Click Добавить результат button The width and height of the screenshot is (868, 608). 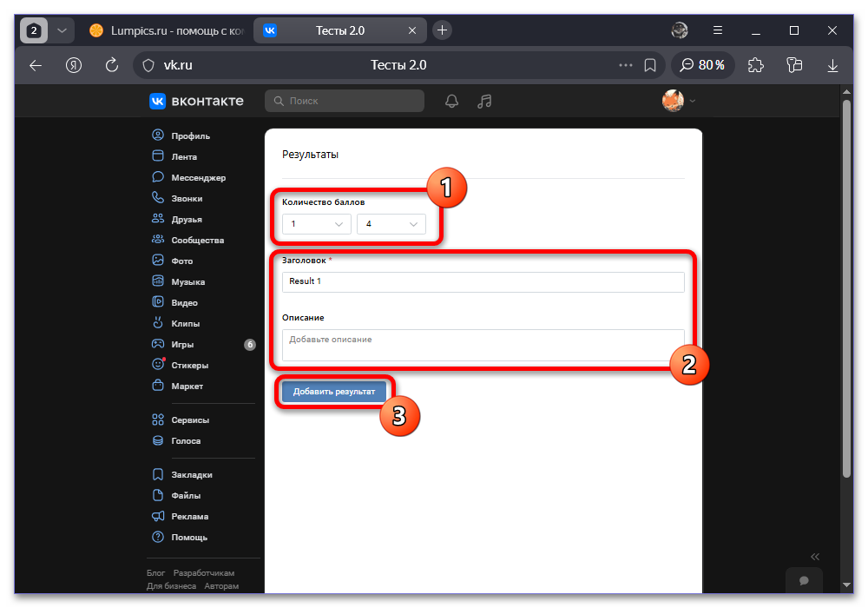click(x=334, y=392)
